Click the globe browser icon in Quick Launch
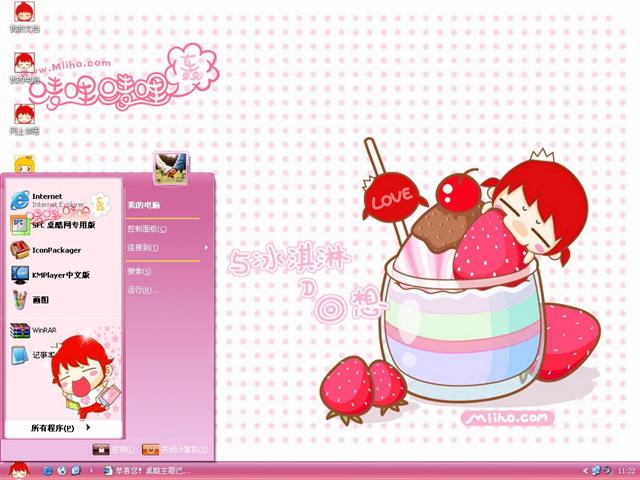The height and width of the screenshot is (480, 640). [x=62, y=471]
